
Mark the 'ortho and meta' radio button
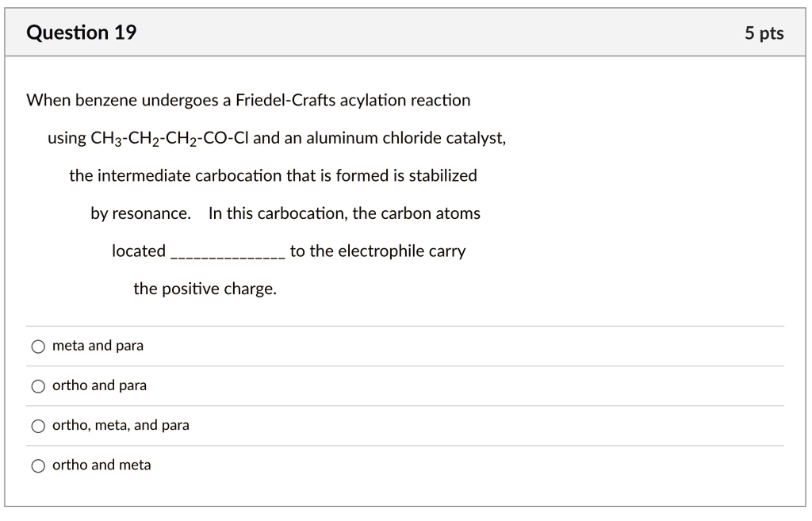(38, 465)
